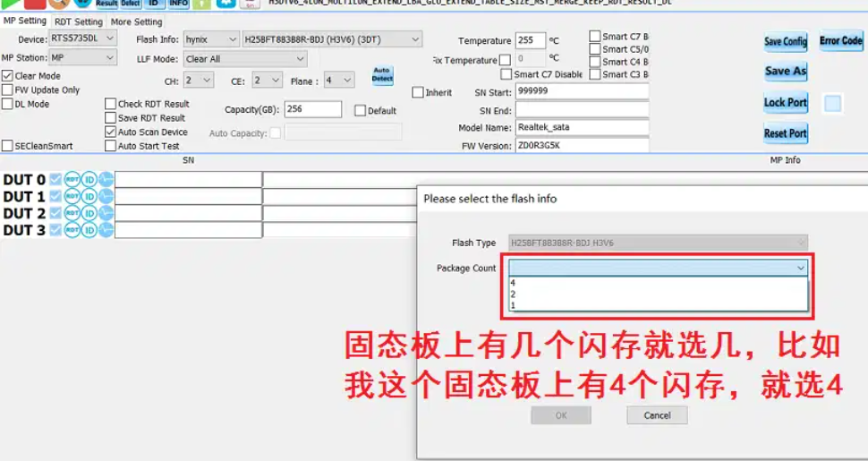
Task: Open Error Code button
Action: [x=841, y=40]
